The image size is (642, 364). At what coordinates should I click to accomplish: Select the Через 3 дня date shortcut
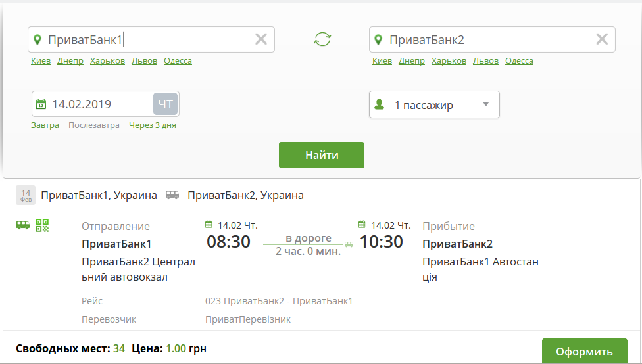pyautogui.click(x=152, y=125)
